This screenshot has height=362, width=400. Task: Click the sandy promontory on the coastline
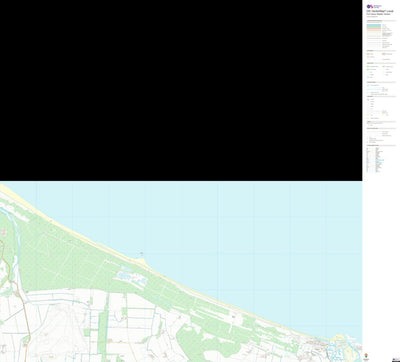142,261
